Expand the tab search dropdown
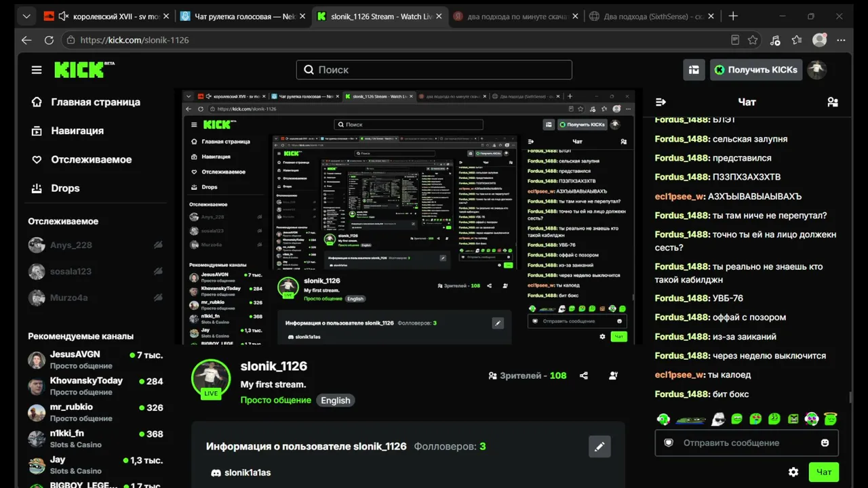 [x=26, y=16]
